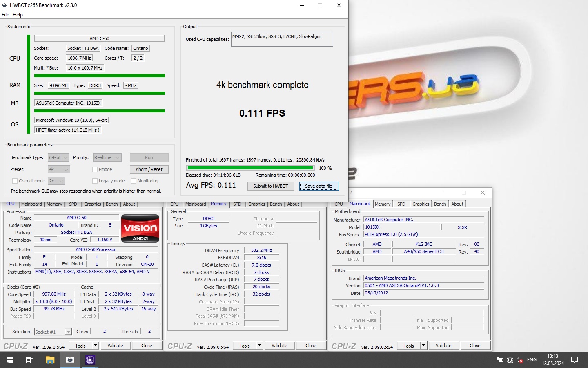Open the CPU-Z taskbar app icon
The height and width of the screenshot is (368, 588).
click(90, 360)
